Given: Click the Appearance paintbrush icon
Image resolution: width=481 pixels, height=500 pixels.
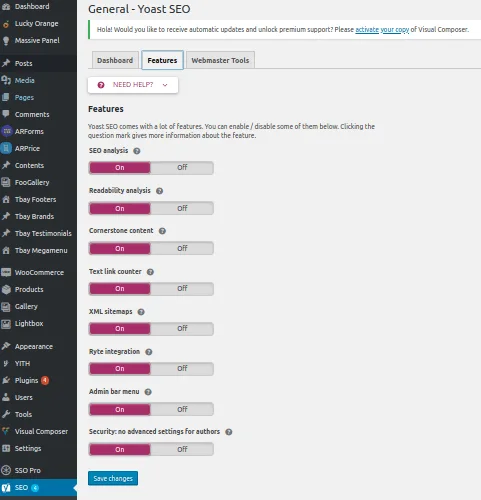Looking at the screenshot, I should coord(6,346).
